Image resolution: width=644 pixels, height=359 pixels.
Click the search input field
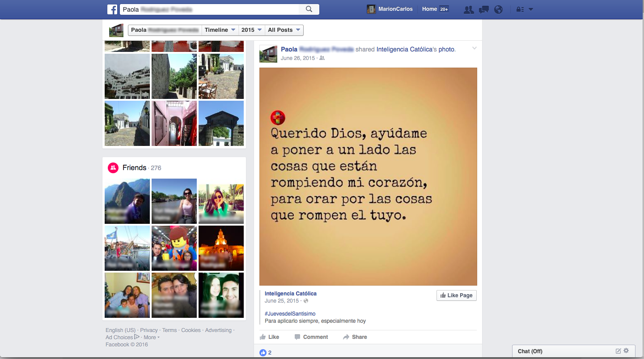tap(209, 9)
